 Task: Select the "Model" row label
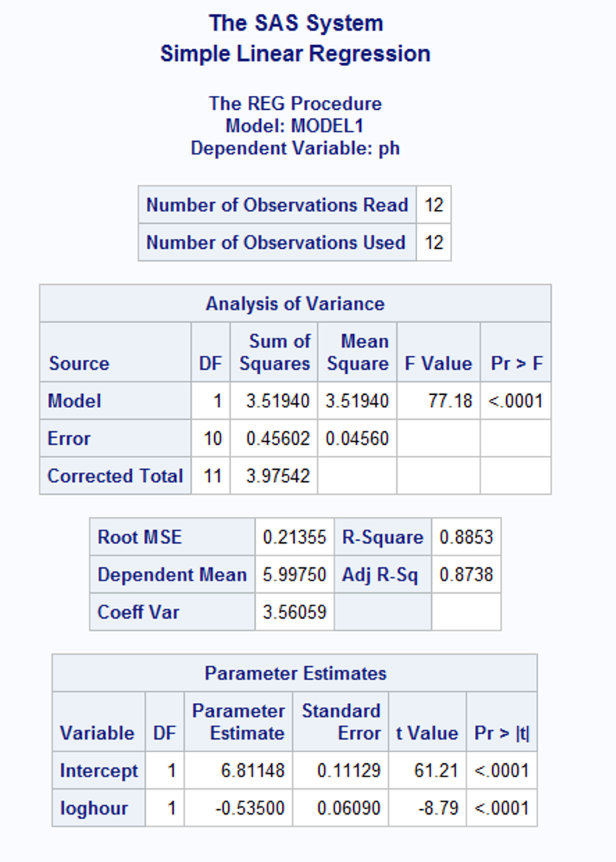click(x=74, y=401)
